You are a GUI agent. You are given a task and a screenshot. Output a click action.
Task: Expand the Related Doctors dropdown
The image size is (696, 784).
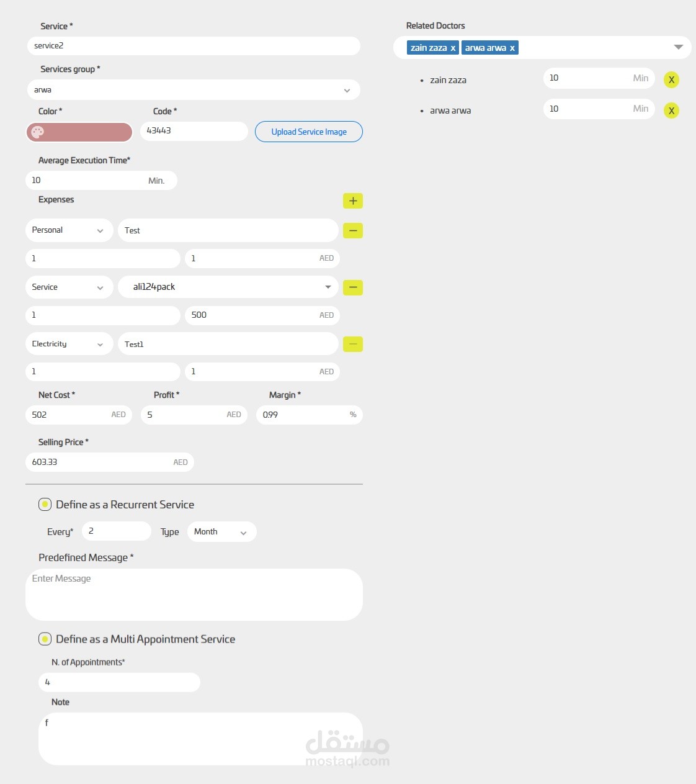point(677,47)
